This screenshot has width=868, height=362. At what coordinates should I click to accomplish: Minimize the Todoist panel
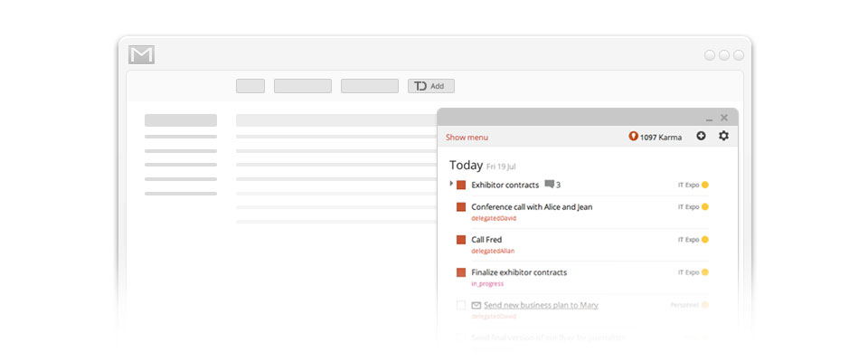click(x=709, y=119)
